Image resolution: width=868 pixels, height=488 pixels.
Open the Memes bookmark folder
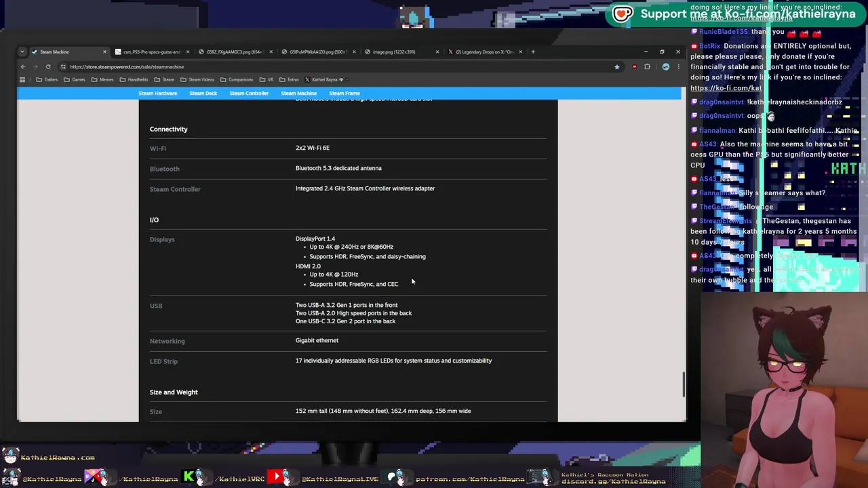pos(102,79)
